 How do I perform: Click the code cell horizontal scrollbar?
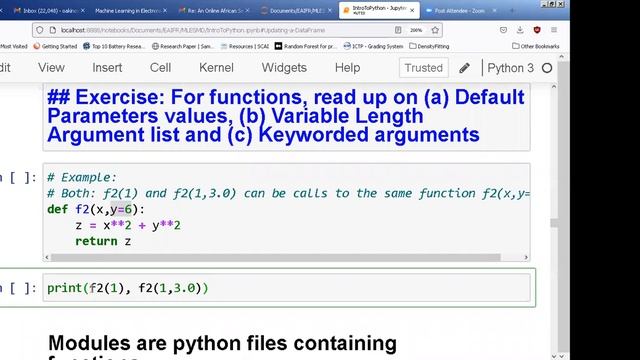[x=276, y=257]
